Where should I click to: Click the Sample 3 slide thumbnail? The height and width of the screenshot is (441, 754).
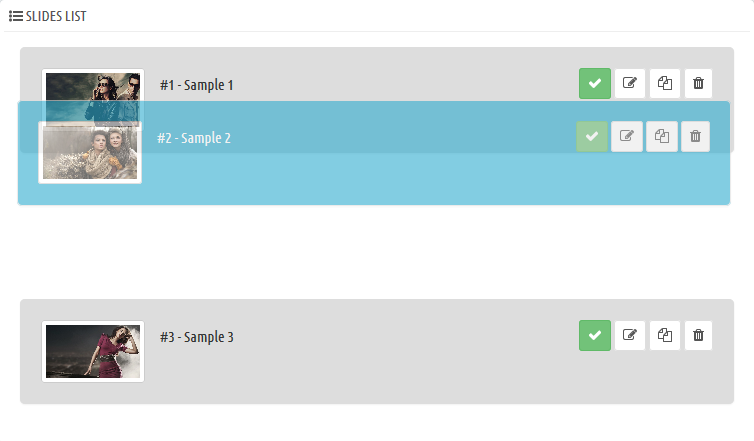93,351
